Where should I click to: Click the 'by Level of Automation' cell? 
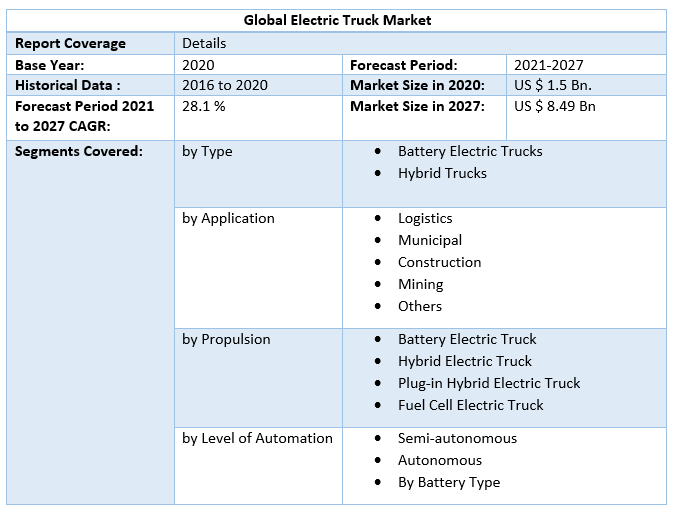click(x=257, y=438)
